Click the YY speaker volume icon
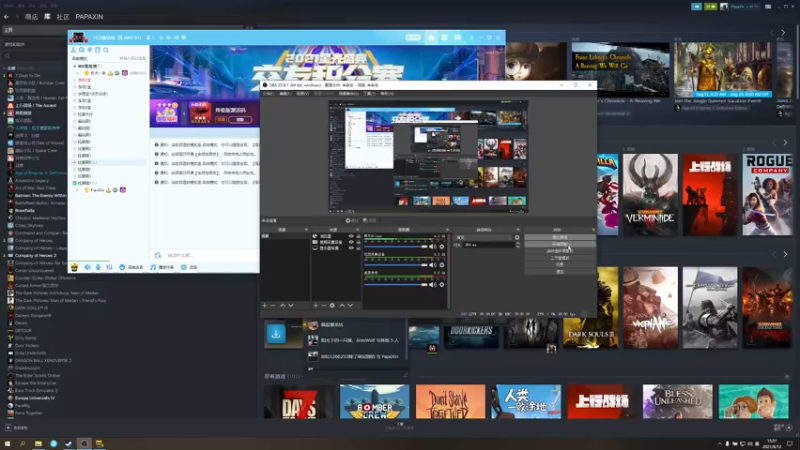This screenshot has height=450, width=800. pyautogui.click(x=87, y=267)
